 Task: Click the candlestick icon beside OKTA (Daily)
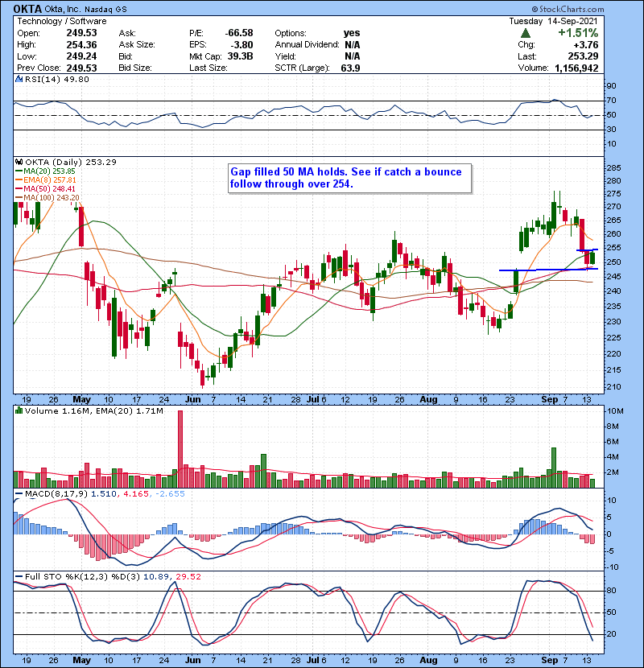[x=19, y=162]
